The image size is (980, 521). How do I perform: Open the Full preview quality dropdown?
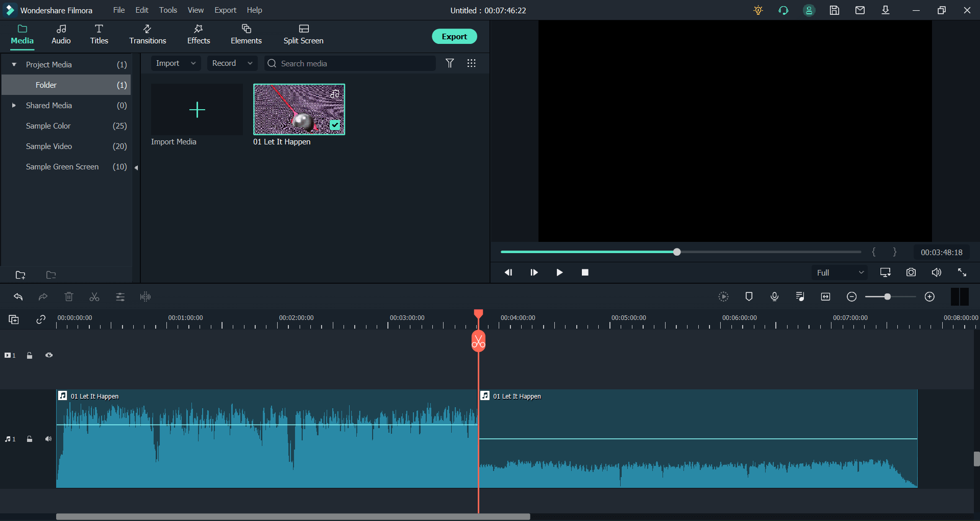point(840,272)
